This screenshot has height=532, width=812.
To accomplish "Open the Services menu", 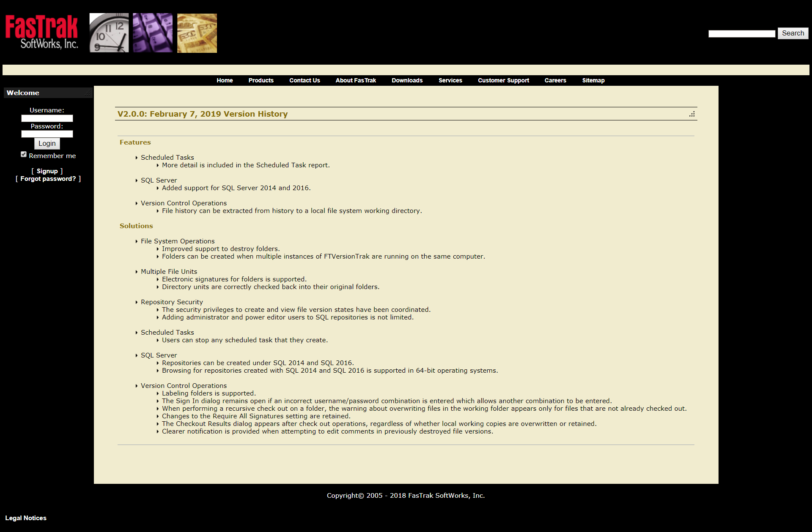I will (450, 80).
